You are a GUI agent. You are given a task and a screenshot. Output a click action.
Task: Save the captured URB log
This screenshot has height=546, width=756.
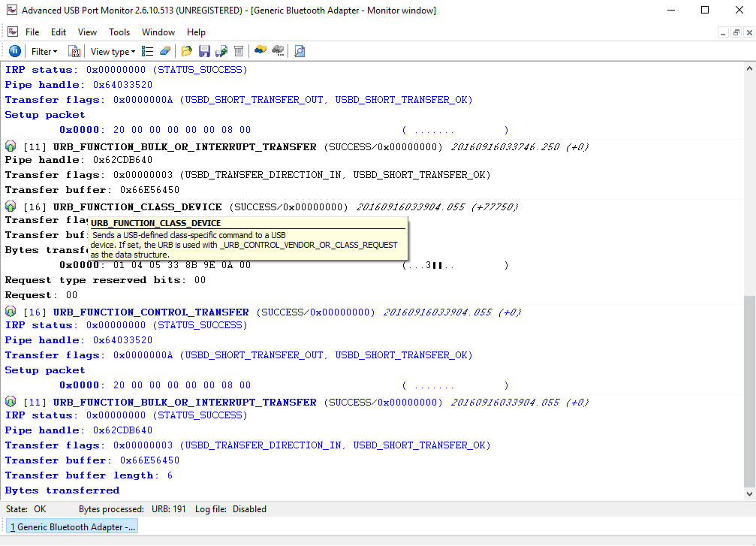204,51
